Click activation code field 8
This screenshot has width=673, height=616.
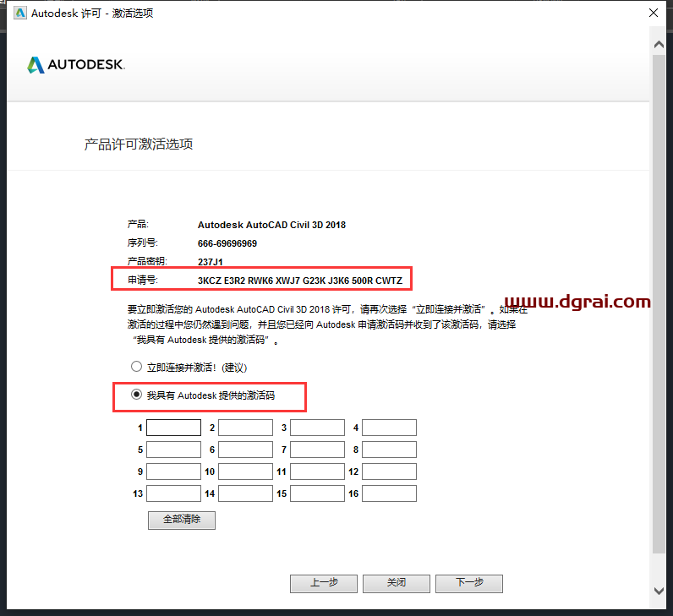coord(389,450)
